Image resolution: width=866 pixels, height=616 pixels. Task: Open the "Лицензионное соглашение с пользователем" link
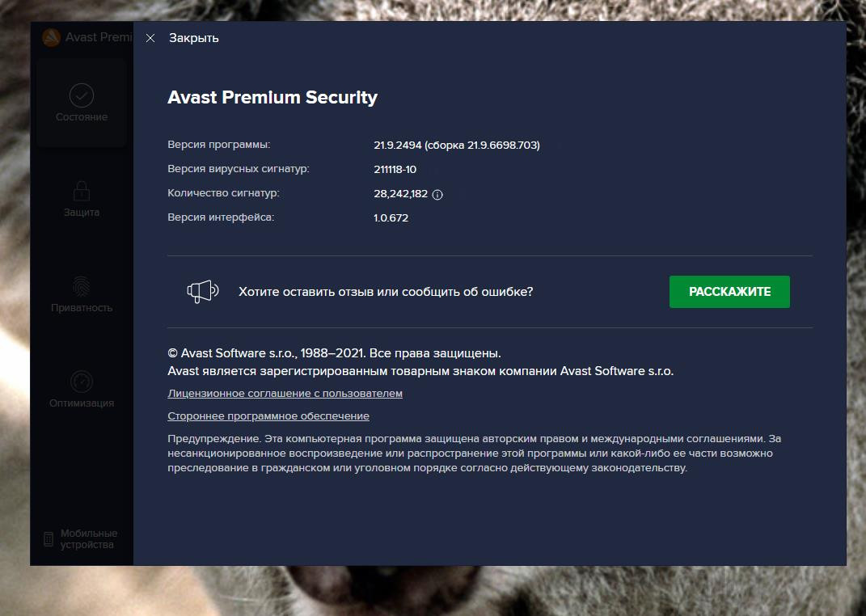click(x=285, y=394)
